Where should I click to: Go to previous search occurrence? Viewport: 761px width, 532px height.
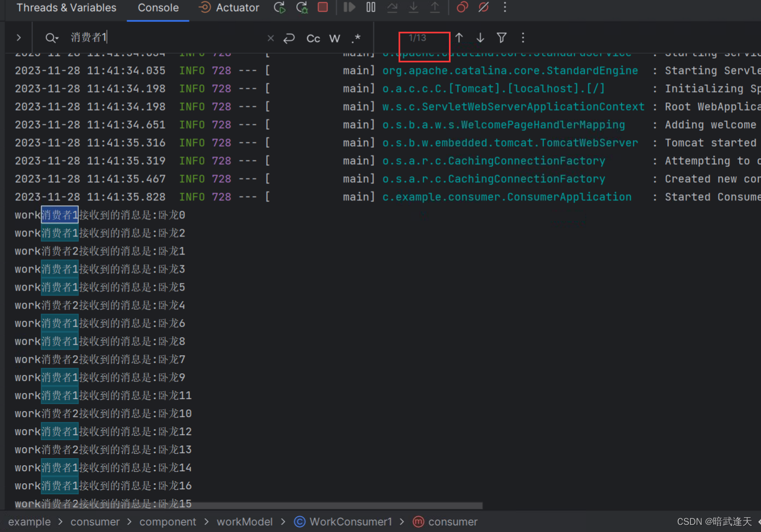(x=459, y=38)
